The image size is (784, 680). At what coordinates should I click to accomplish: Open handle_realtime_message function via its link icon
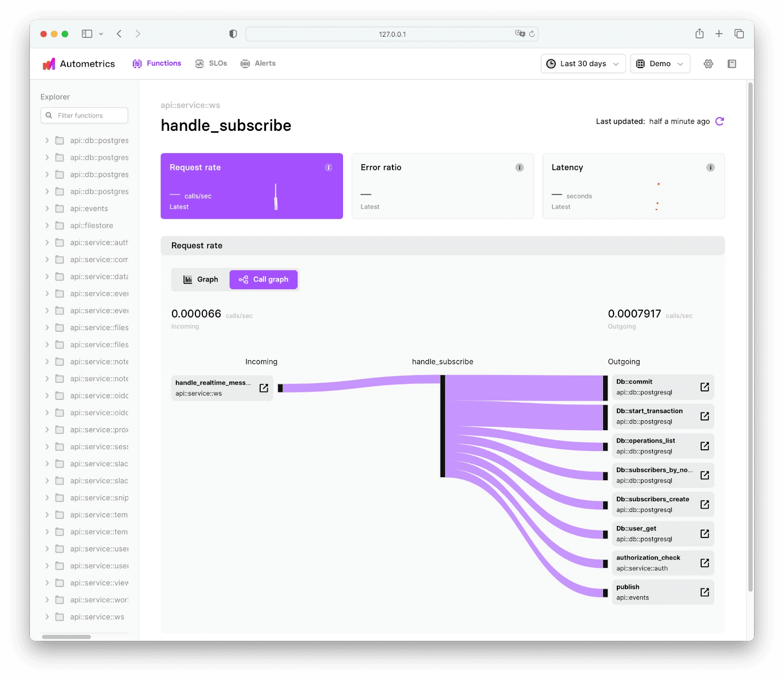coord(264,388)
